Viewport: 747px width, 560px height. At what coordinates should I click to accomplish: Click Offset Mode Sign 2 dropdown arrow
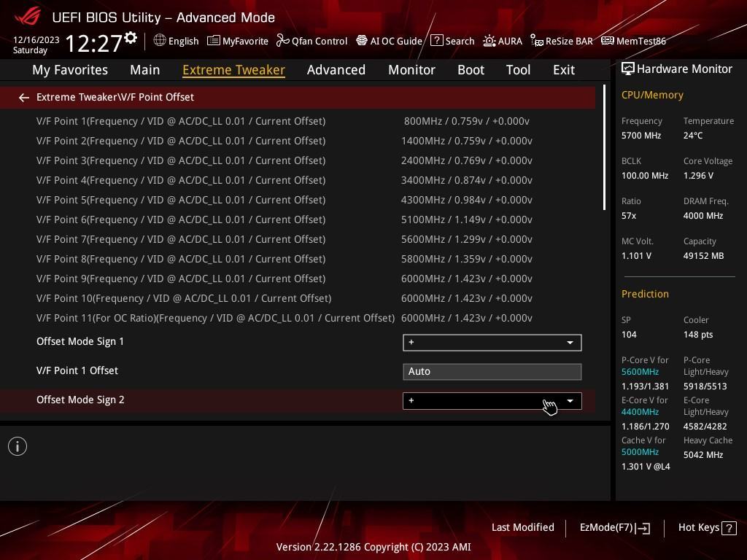[x=570, y=401]
